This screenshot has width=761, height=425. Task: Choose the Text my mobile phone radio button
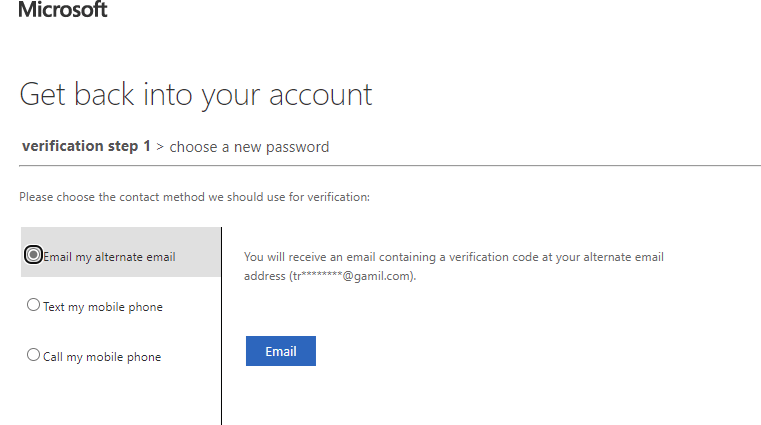click(x=34, y=306)
